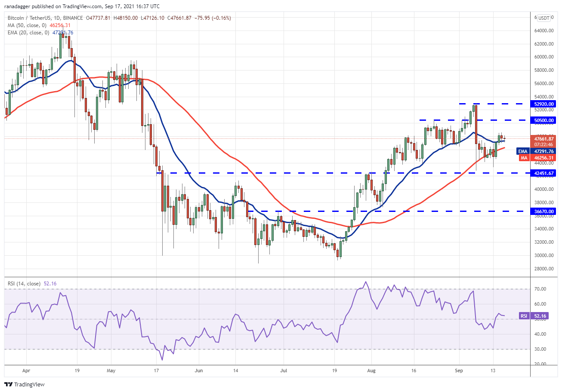Click the TradingView logo at bottom left
This screenshot has width=562, height=392.
pyautogui.click(x=25, y=384)
